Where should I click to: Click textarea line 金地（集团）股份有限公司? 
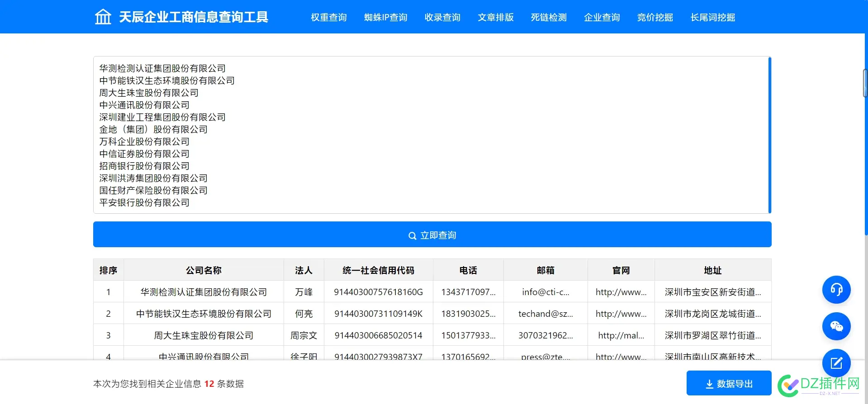click(x=153, y=129)
